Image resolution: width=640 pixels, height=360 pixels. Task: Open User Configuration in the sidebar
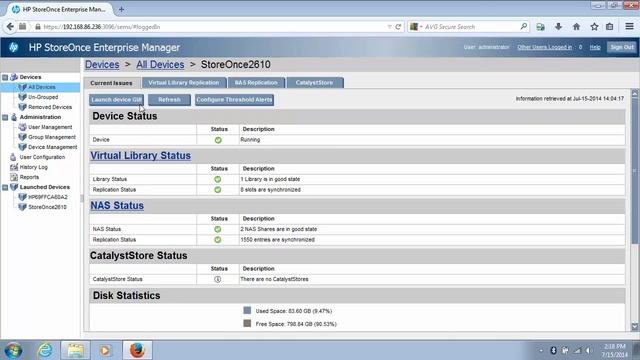tap(42, 157)
